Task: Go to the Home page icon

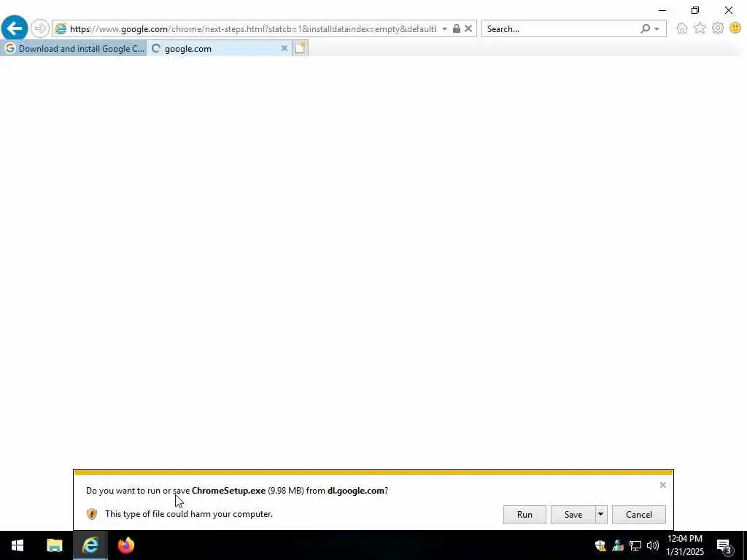Action: pos(682,28)
